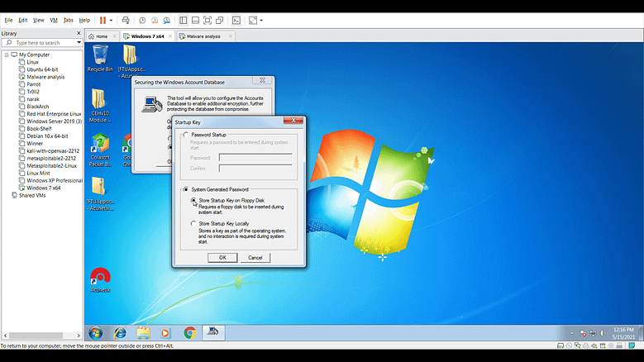Click the Password input field
Viewport: 644px width, 362px height.
(255, 158)
